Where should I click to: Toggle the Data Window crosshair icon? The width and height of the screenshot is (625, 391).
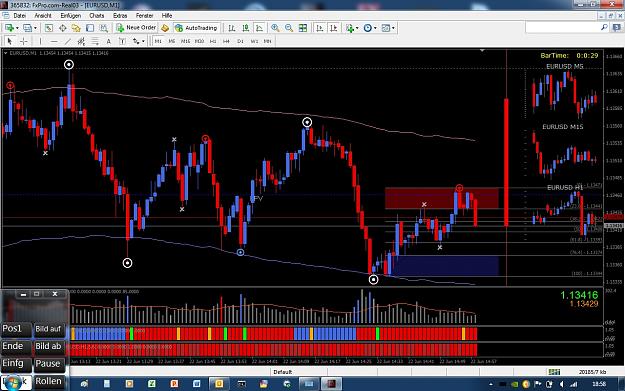(x=63, y=28)
